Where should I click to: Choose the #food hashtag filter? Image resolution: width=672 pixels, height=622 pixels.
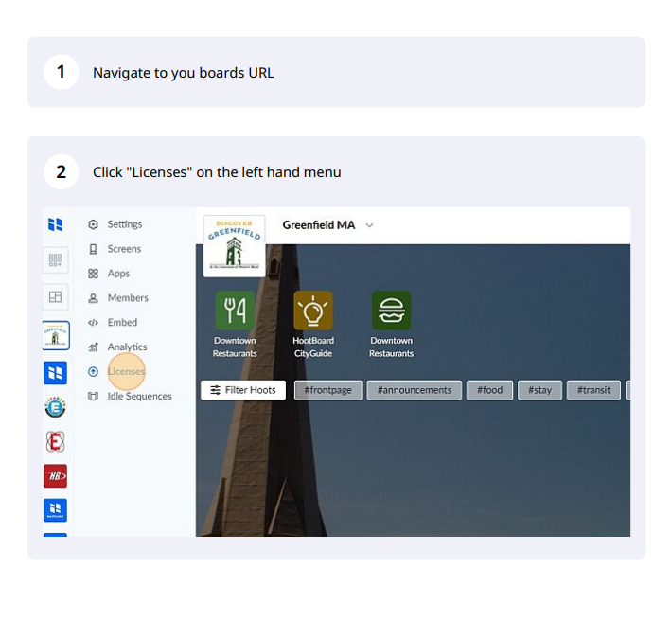[489, 390]
